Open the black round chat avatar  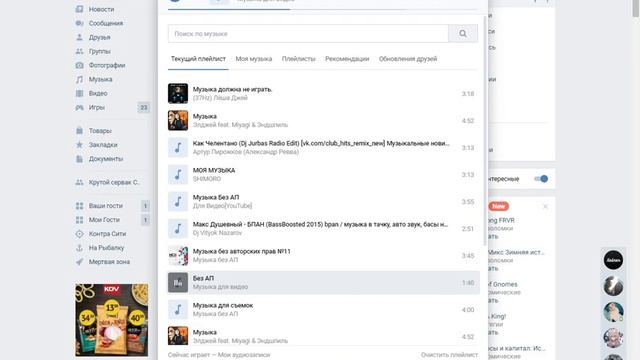pos(613,260)
